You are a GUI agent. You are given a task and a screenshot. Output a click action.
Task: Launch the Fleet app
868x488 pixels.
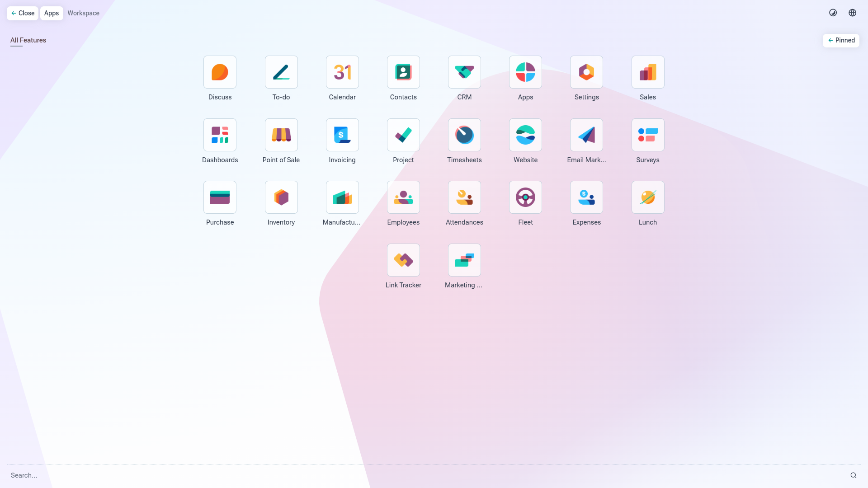pyautogui.click(x=525, y=197)
